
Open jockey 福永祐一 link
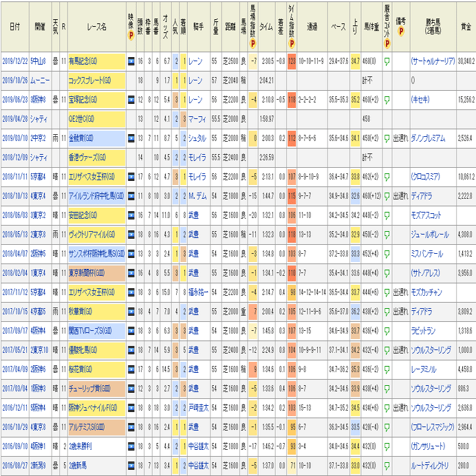click(199, 292)
